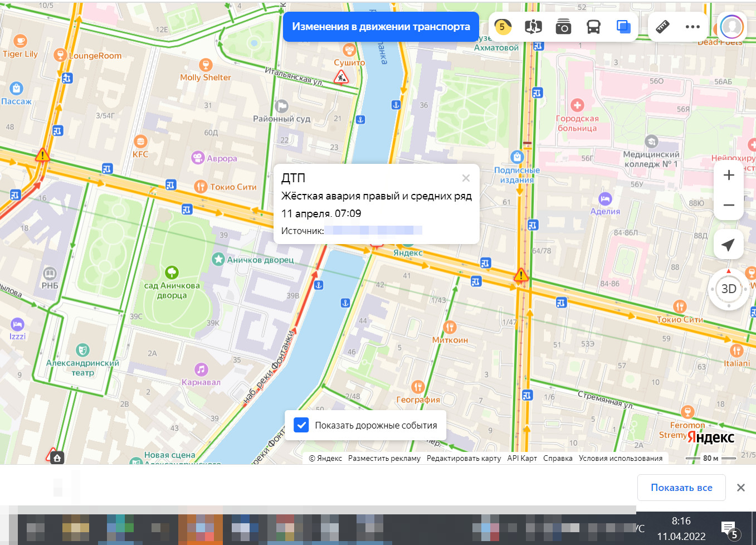Screen dimensions: 756x545
Task: Select the География restaurant marker
Action: (x=418, y=387)
